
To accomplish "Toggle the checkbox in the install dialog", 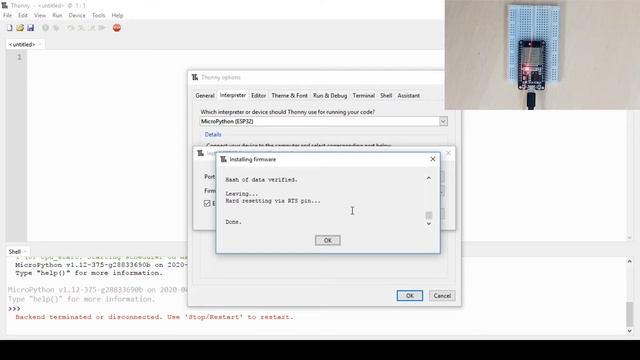I will point(207,203).
